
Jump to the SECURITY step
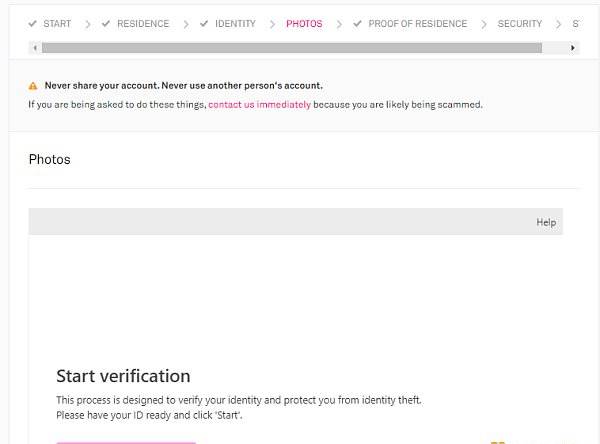tap(520, 24)
